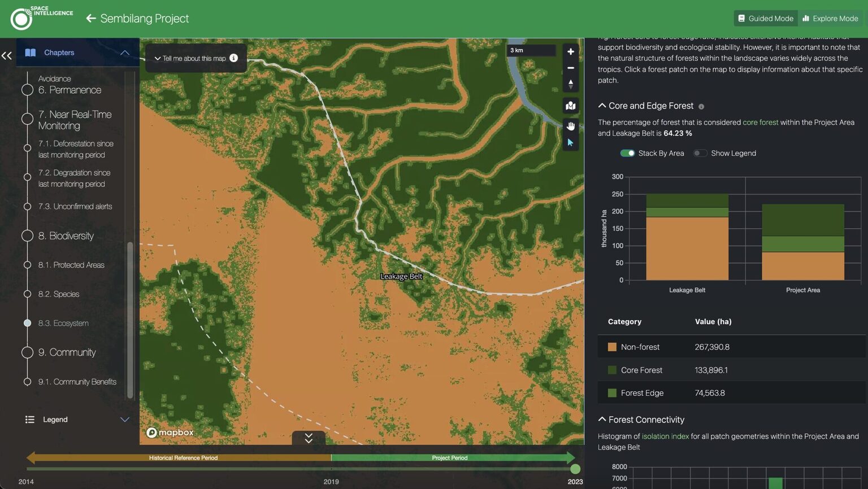Screen dimensions: 868x489
Task: Enable the Show Legend switch
Action: [x=700, y=153]
